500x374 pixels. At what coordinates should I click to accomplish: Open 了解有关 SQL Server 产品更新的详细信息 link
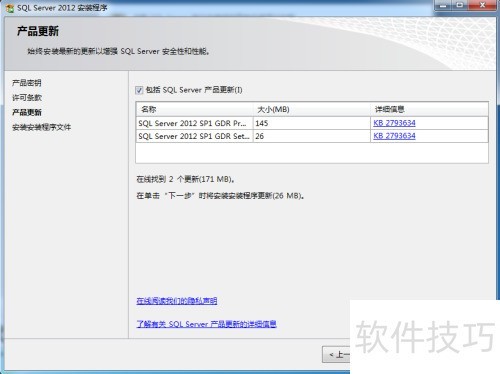[x=206, y=324]
